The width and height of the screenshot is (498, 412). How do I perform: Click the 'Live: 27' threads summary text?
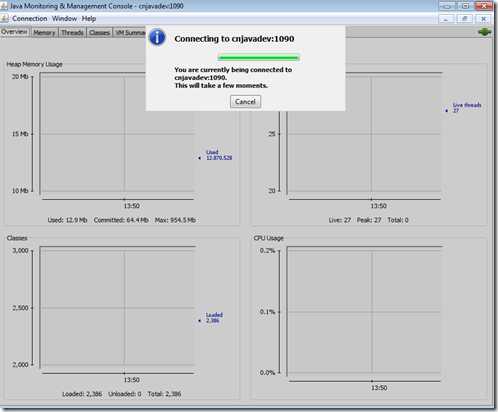point(340,220)
